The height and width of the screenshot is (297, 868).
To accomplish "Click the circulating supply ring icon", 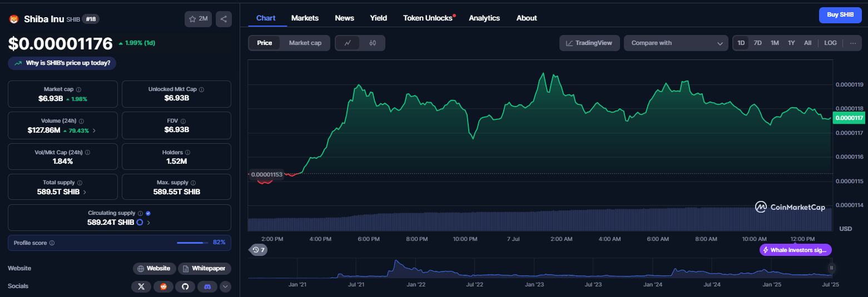I will pyautogui.click(x=140, y=222).
